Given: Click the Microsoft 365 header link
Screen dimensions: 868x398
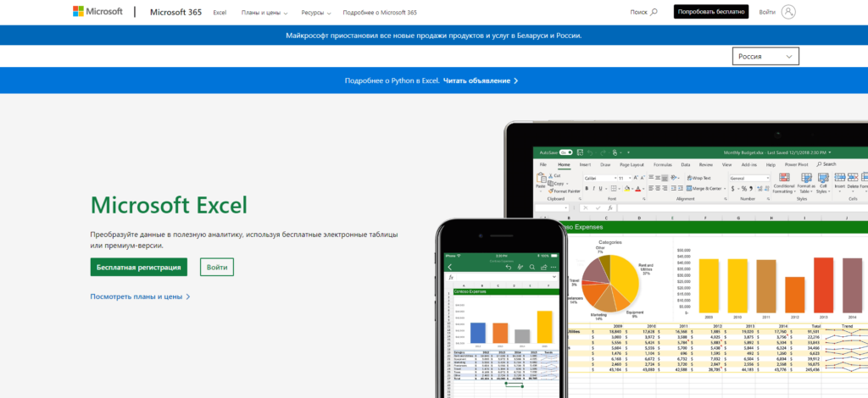Looking at the screenshot, I should [x=175, y=12].
